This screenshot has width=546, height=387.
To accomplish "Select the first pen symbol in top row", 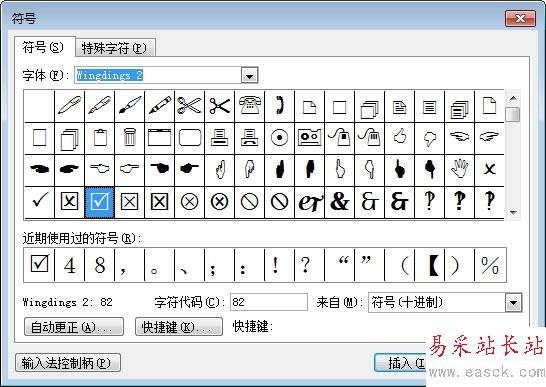I will pos(70,106).
